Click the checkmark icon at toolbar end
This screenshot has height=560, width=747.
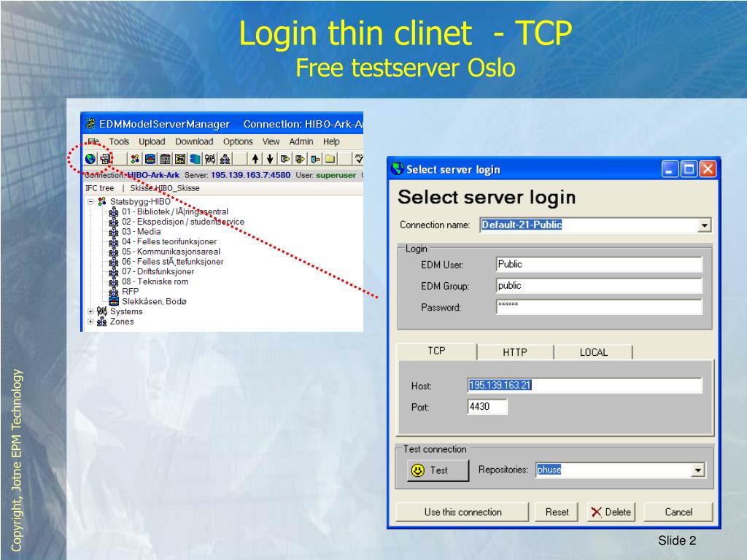[359, 158]
